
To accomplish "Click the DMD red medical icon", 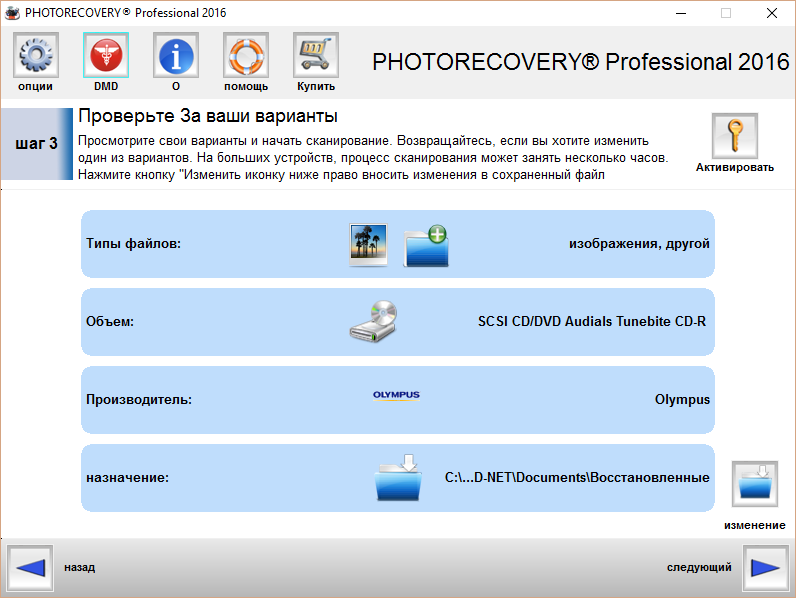I will point(106,55).
